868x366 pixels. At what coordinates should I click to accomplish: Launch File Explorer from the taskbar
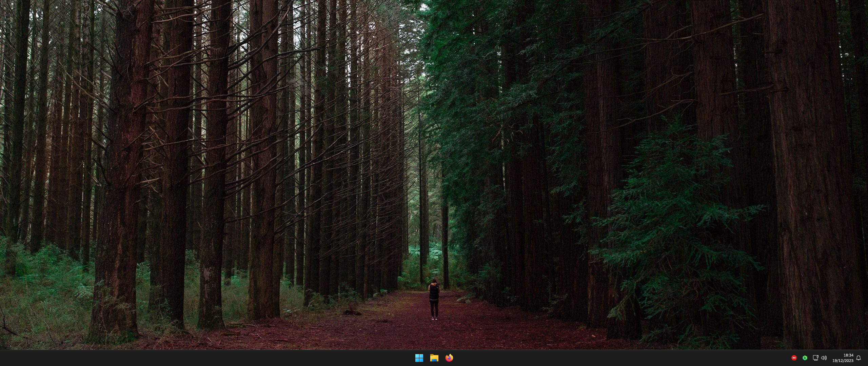tap(434, 358)
